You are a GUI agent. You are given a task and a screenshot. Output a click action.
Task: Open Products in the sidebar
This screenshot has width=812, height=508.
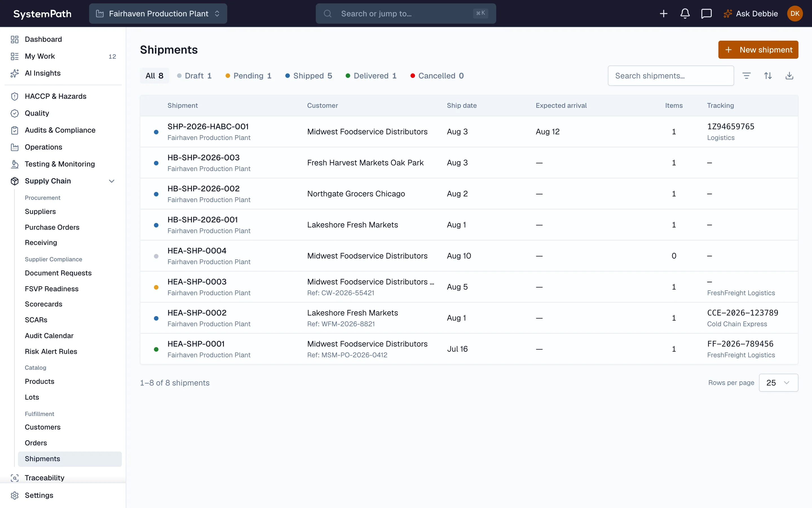click(39, 381)
